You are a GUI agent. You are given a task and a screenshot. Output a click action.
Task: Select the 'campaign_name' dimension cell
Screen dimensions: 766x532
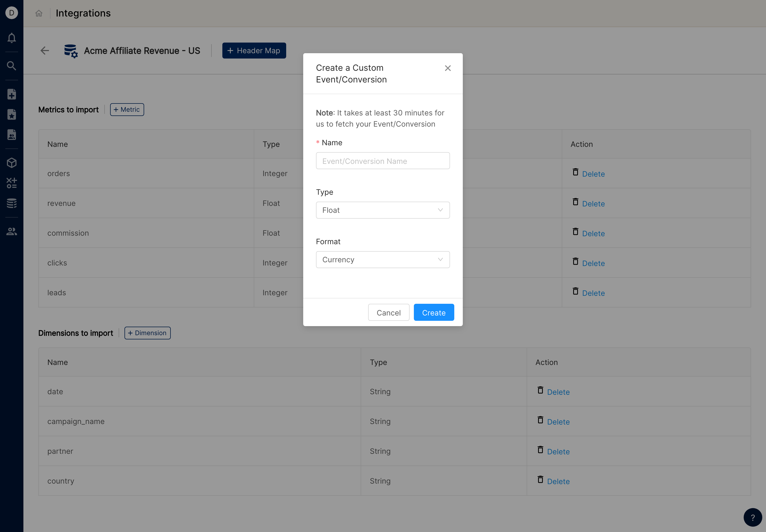coord(200,421)
